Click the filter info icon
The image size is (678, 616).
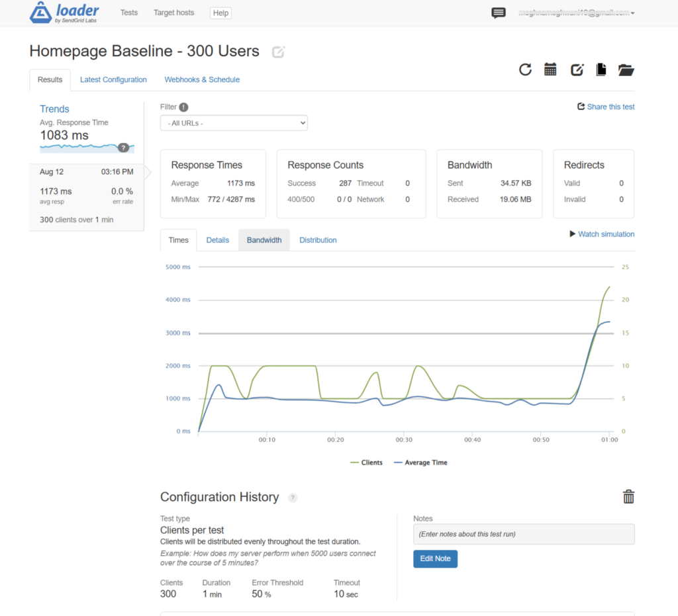(x=184, y=107)
